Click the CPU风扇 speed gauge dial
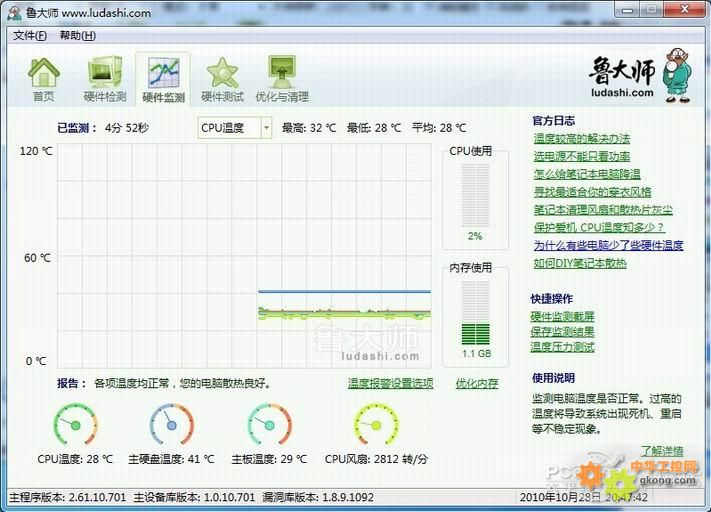Screen dimensions: 711x512 click(376, 424)
